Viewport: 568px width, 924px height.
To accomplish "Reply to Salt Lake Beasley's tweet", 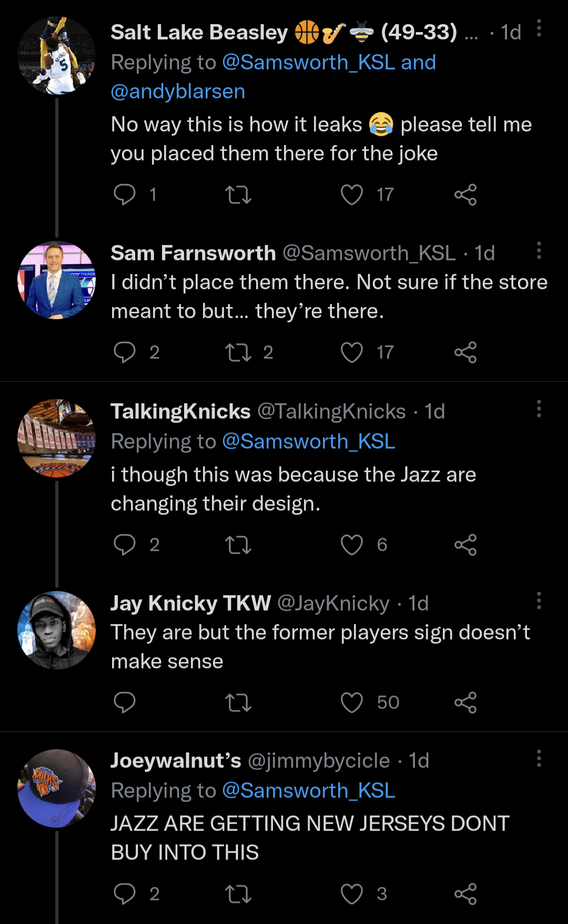I will (125, 195).
